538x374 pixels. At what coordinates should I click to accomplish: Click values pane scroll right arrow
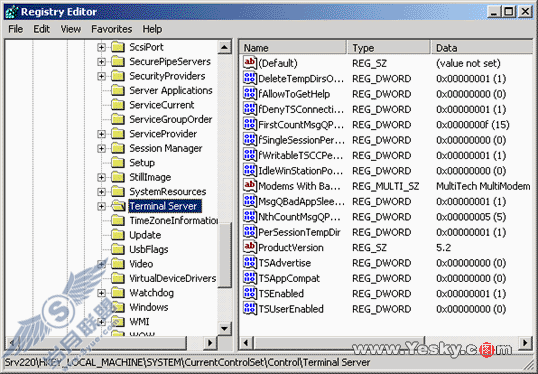pos(526,343)
